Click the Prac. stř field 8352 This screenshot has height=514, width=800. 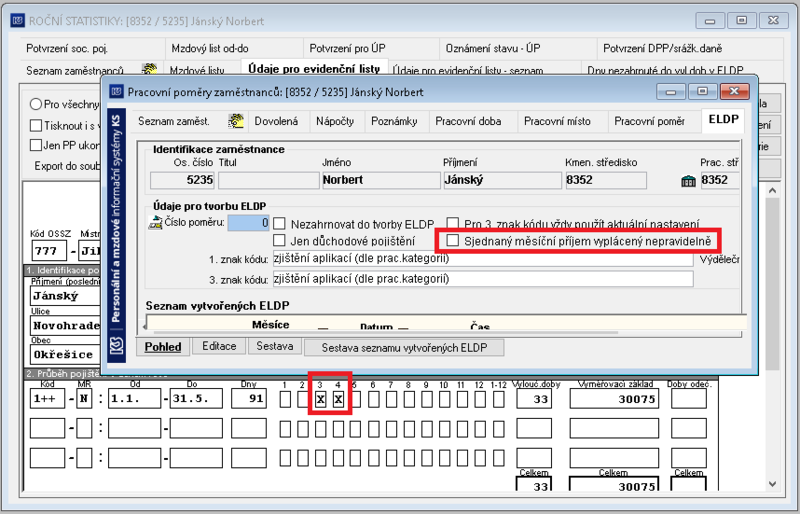(x=720, y=180)
